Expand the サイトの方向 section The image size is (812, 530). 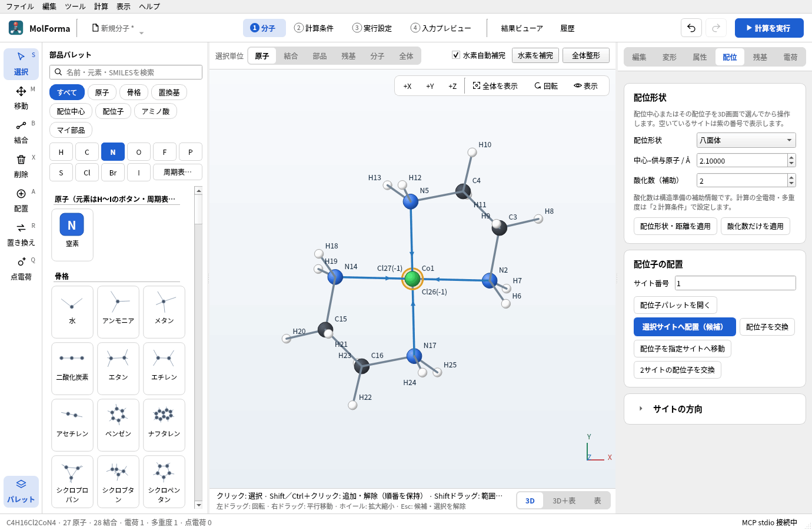(714, 409)
